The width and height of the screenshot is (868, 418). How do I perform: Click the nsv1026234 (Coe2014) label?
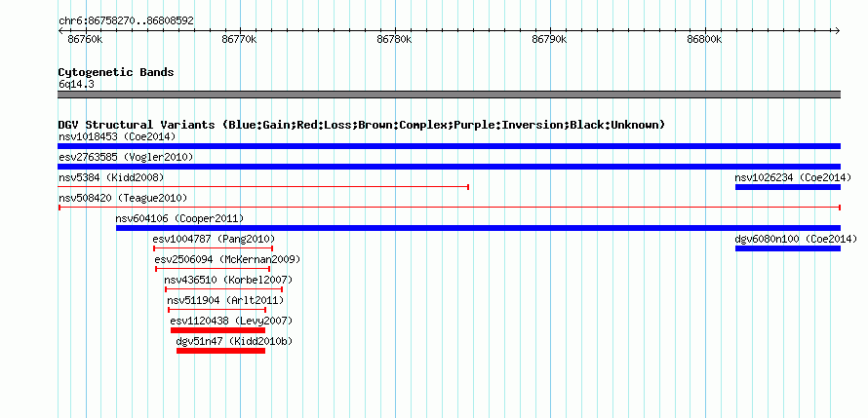793,177
